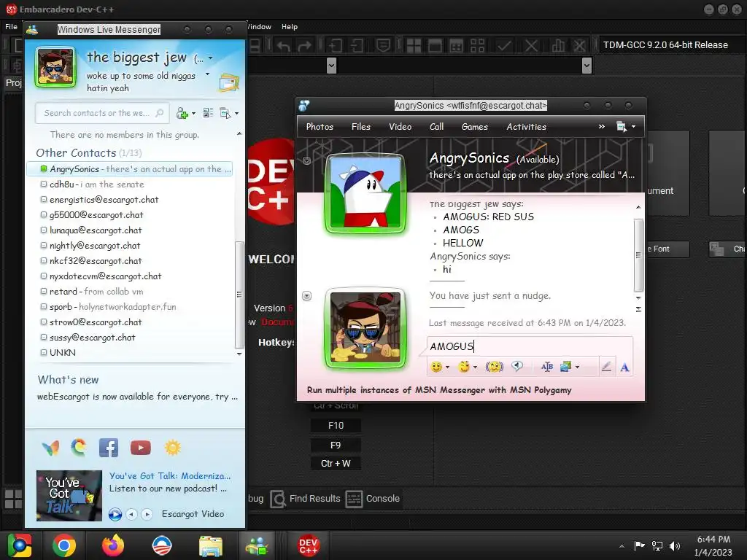Open the Games menu in chat window

474,127
